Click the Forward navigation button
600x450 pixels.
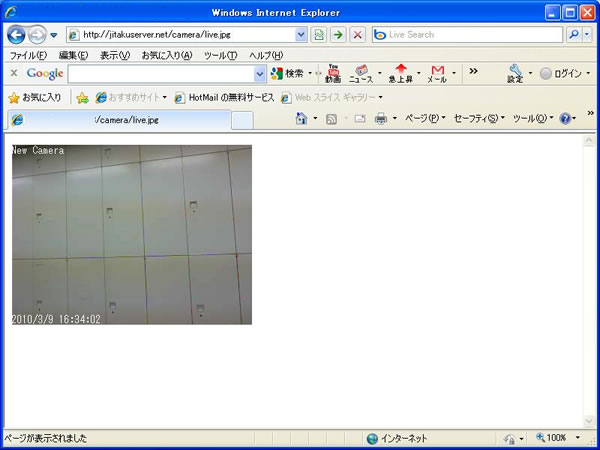(x=37, y=35)
